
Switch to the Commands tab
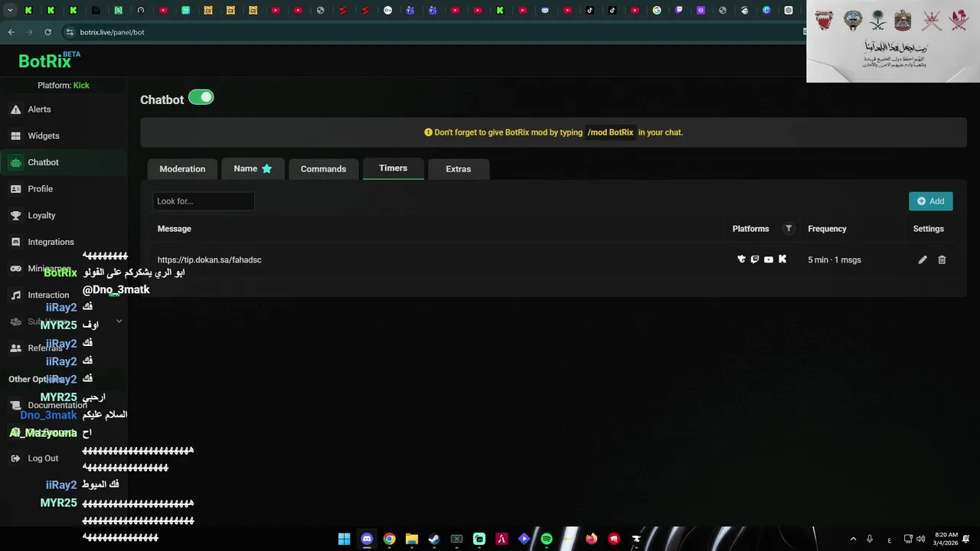pyautogui.click(x=323, y=169)
